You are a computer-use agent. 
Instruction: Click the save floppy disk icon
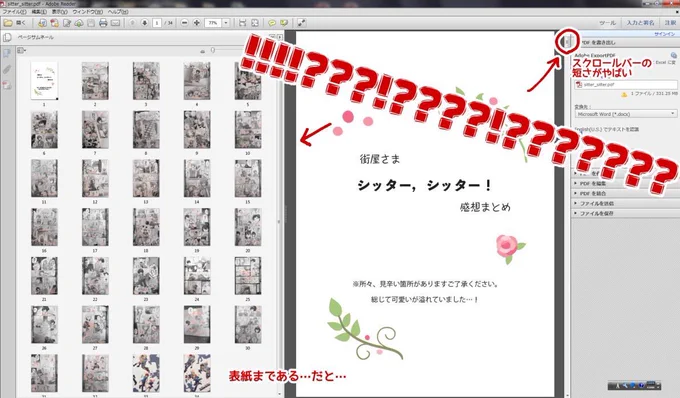click(91, 23)
